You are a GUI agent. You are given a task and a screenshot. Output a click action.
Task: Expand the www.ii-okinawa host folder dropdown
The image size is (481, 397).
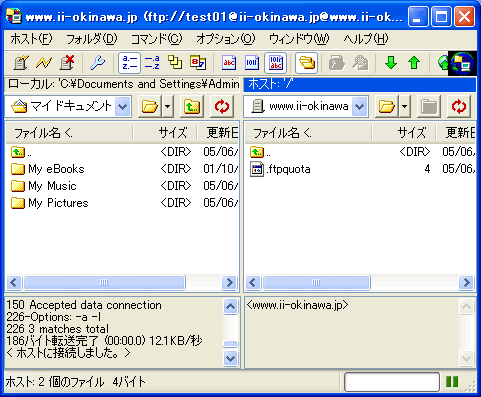click(360, 107)
